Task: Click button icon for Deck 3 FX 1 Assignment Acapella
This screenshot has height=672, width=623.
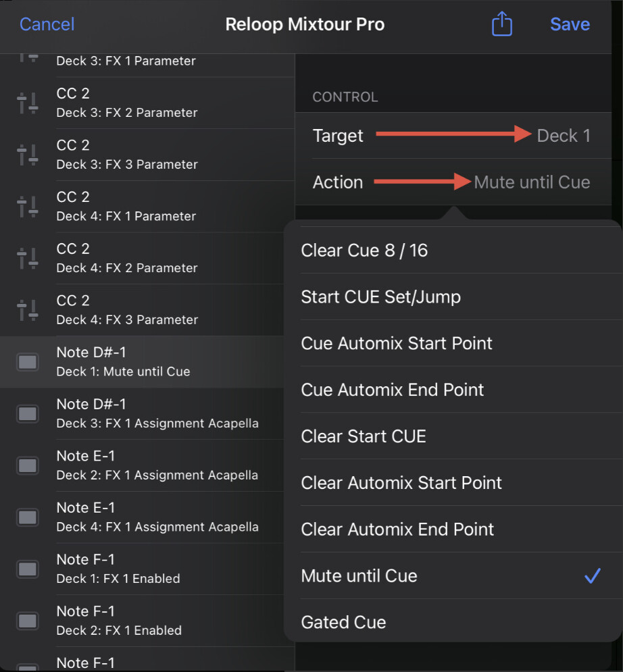Action: click(x=28, y=414)
